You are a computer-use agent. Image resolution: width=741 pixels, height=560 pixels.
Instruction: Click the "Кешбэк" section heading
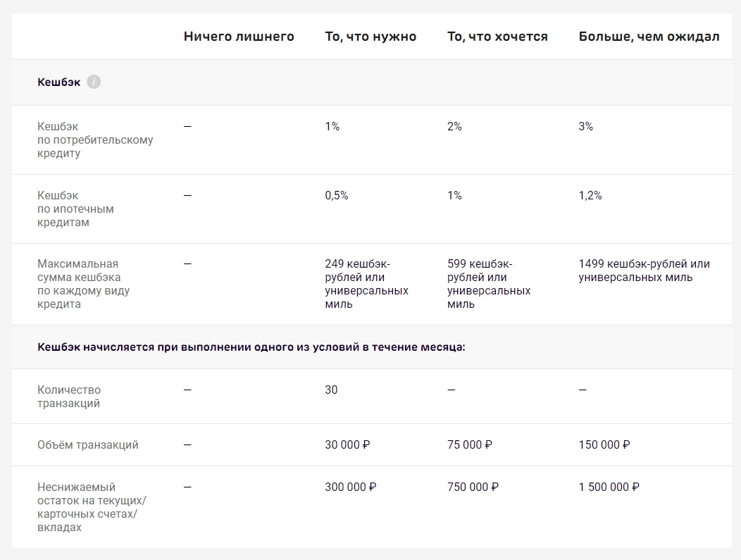59,82
